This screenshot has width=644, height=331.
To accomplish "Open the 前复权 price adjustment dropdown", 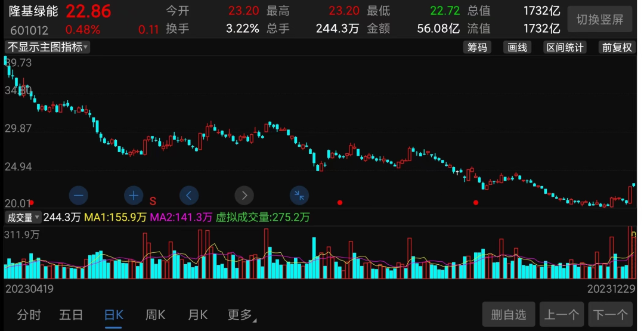I will coord(617,48).
